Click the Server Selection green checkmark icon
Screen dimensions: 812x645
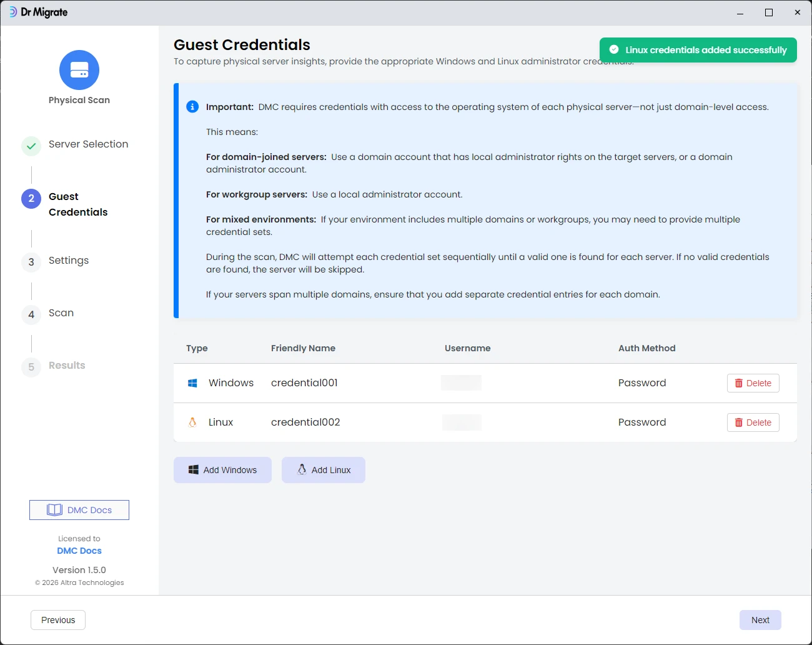click(31, 146)
